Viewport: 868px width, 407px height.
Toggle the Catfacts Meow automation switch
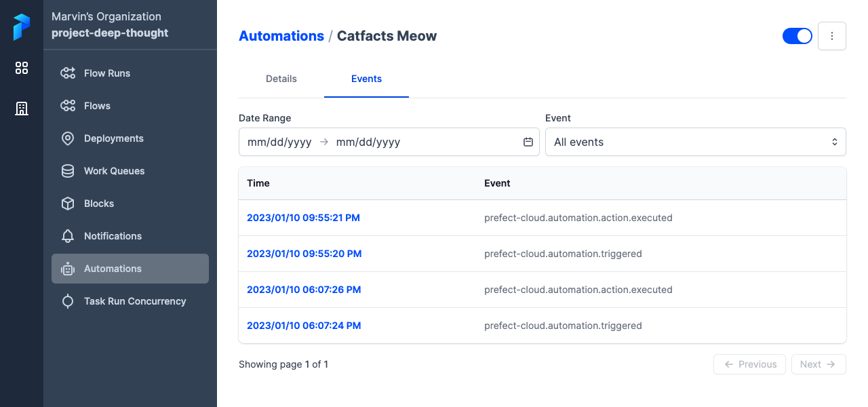click(x=797, y=36)
